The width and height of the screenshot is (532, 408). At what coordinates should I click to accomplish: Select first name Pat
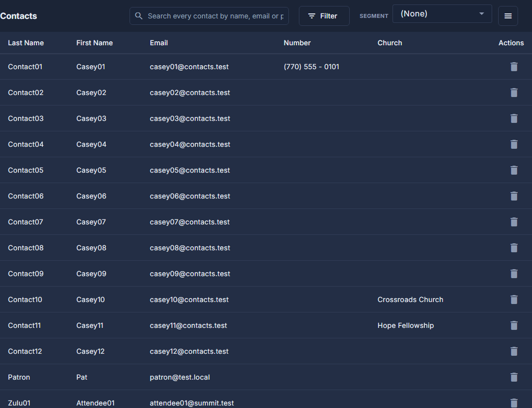pyautogui.click(x=81, y=377)
